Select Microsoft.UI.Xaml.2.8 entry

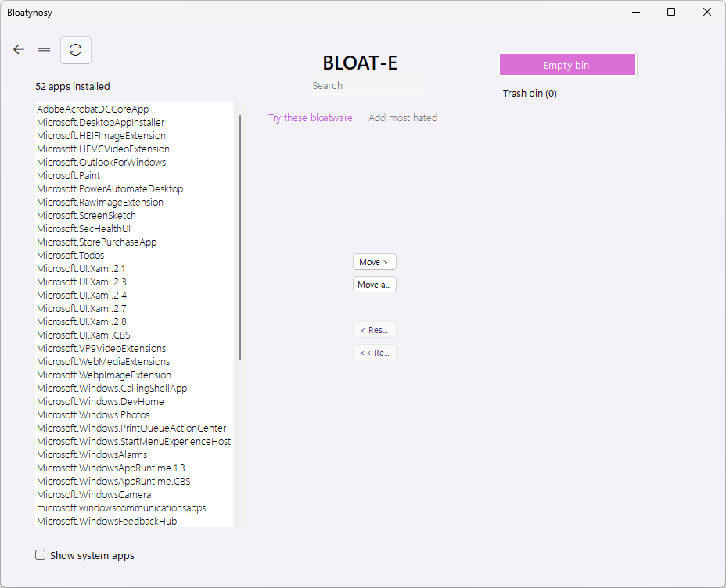[135, 321]
